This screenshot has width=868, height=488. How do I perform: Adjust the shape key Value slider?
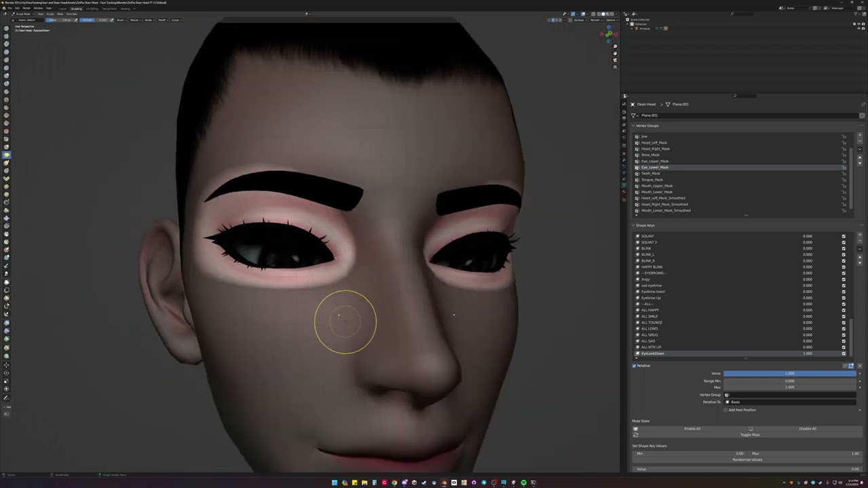point(789,373)
